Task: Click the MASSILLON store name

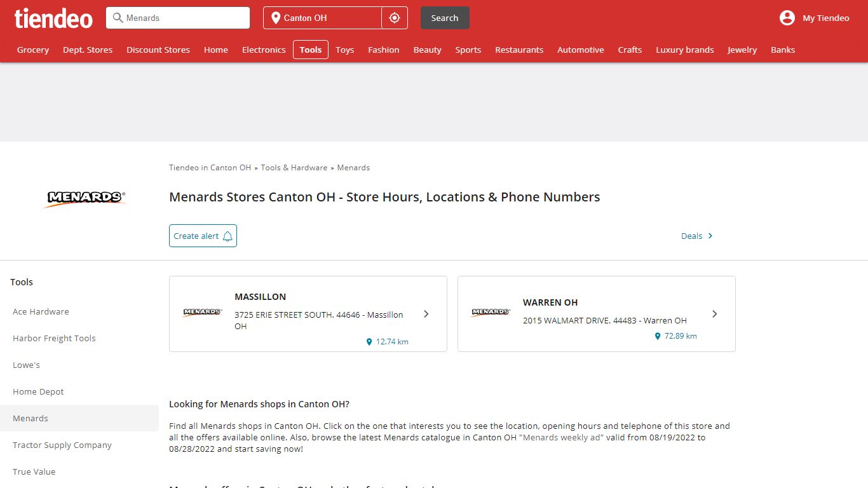Action: [261, 297]
